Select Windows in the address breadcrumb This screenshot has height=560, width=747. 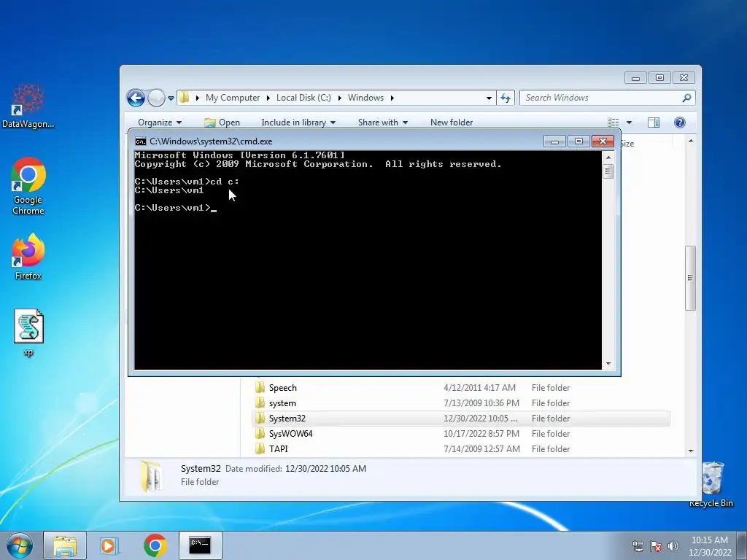365,98
